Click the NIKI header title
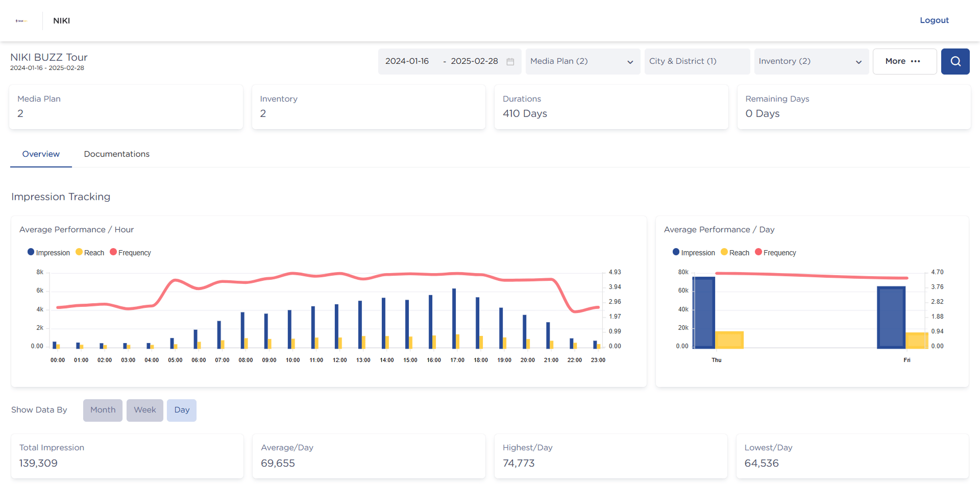The image size is (980, 484). click(62, 21)
